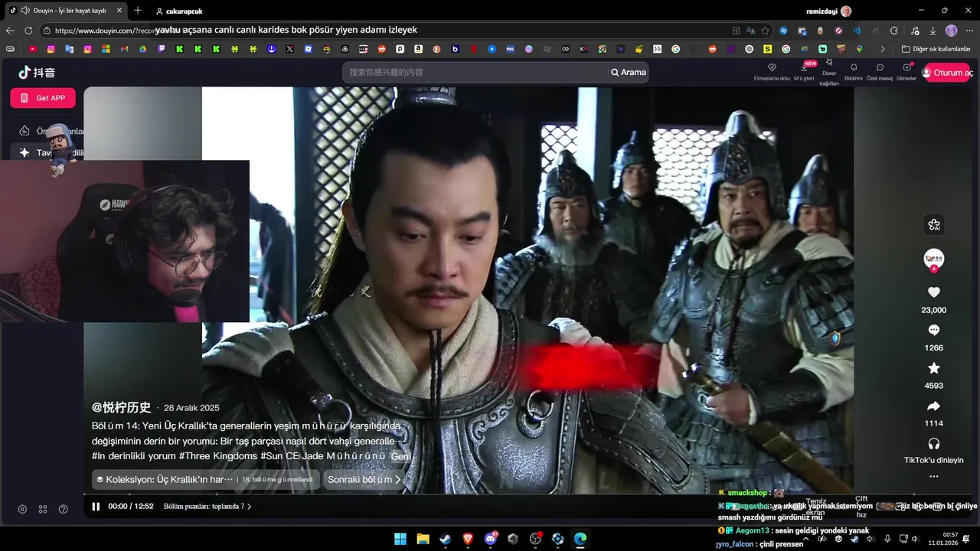Open the AI assistant icon on video
Screen dimensions: 980x551
[x=933, y=224]
